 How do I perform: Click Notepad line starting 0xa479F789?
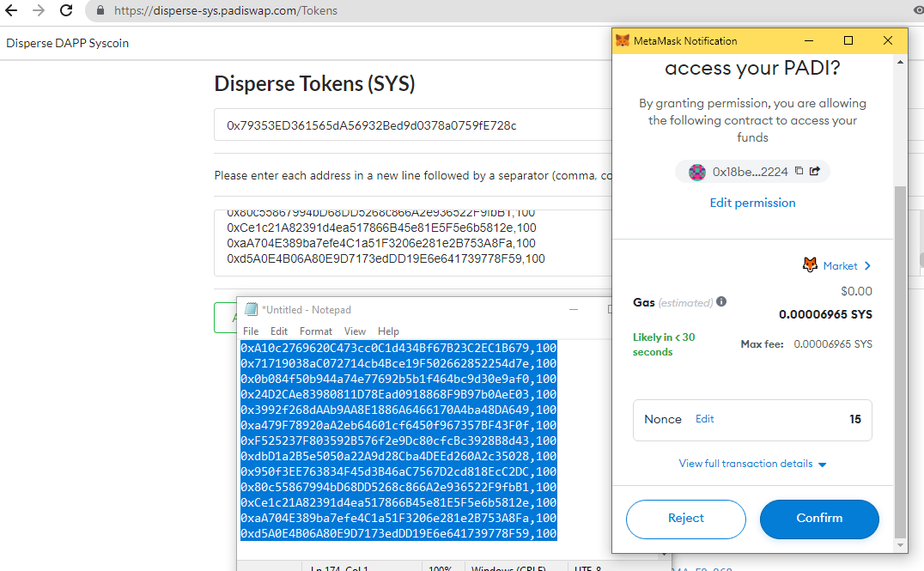(398, 425)
